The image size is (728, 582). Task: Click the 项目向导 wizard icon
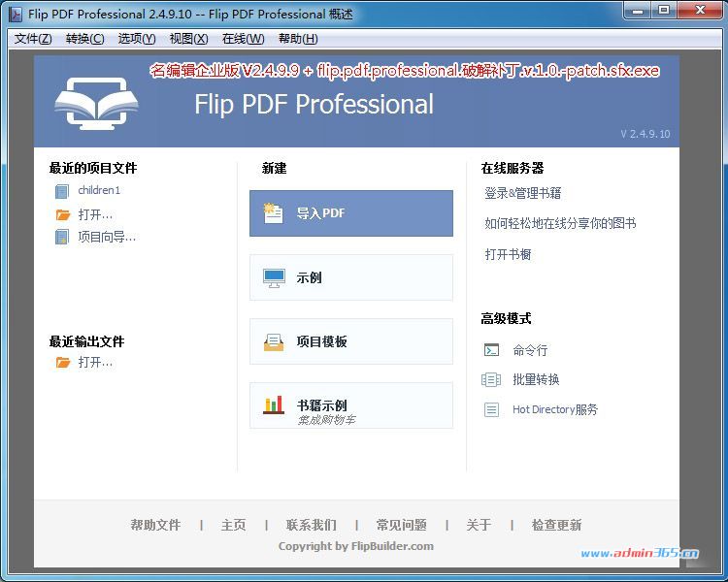62,237
